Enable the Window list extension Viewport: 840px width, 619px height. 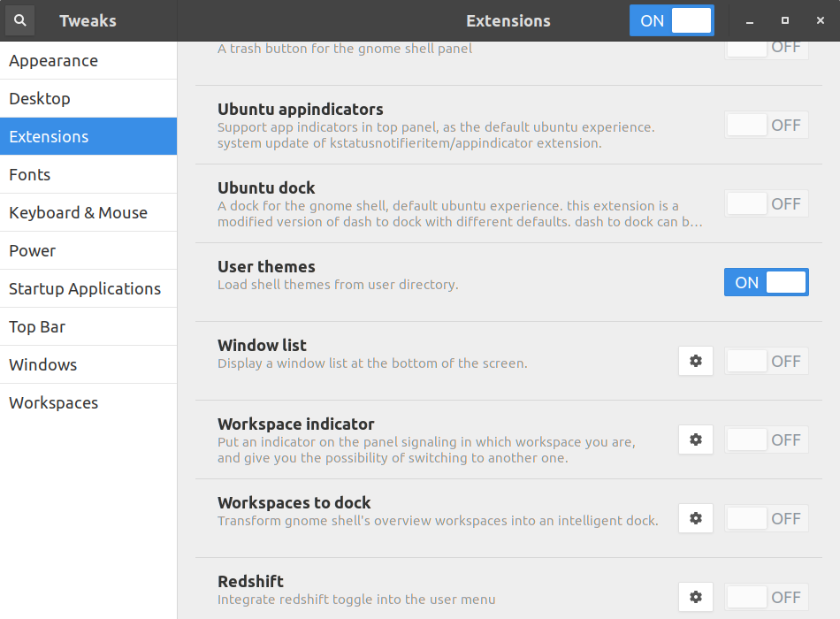point(766,361)
